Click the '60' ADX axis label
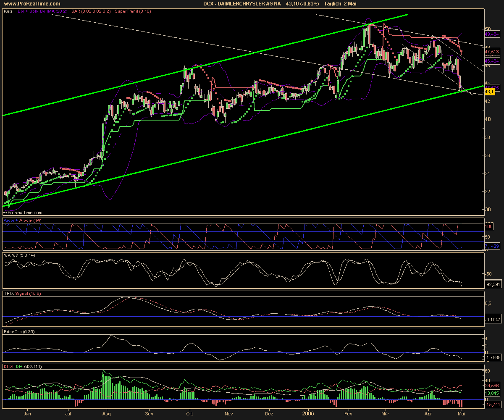This screenshot has width=504, height=420. (488, 371)
